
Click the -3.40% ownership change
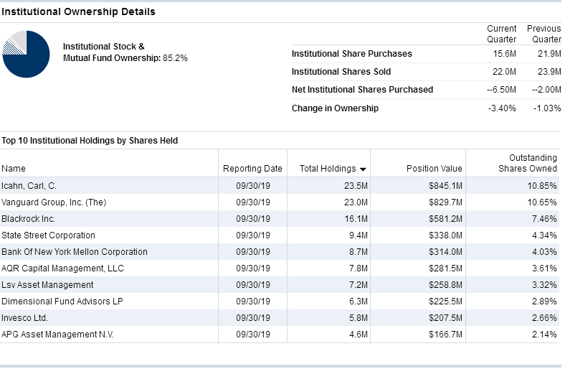502,108
